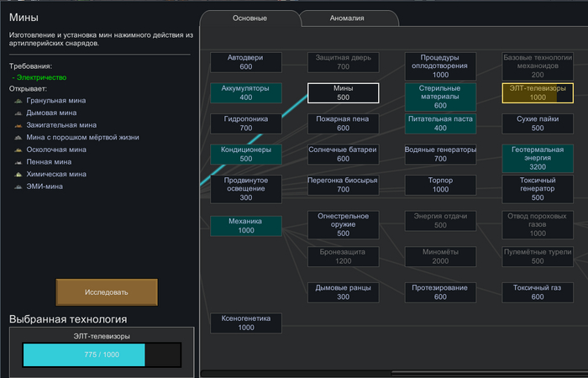Select the Протезирование research project
The height and width of the screenshot is (378, 588).
pyautogui.click(x=440, y=291)
